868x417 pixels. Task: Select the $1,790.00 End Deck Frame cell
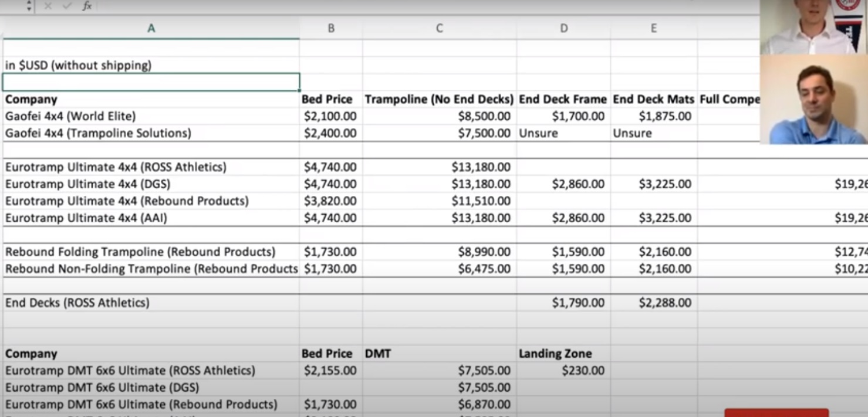click(563, 303)
